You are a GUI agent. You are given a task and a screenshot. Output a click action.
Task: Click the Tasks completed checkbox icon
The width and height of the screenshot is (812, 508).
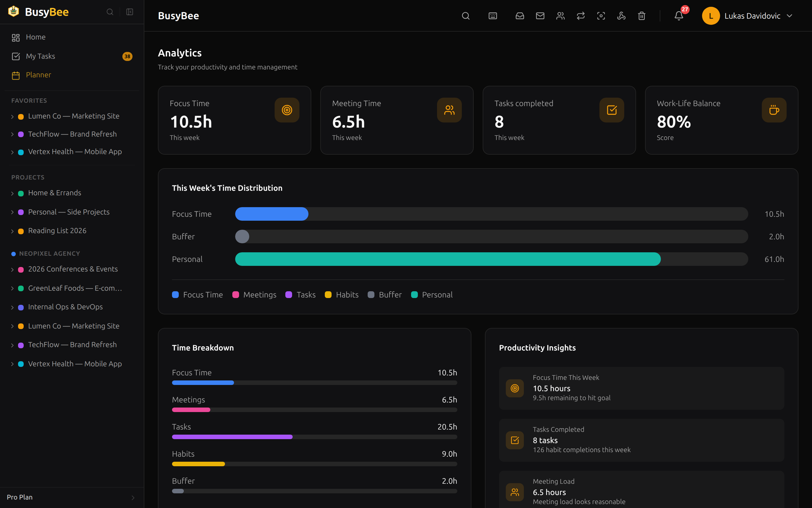(x=612, y=110)
